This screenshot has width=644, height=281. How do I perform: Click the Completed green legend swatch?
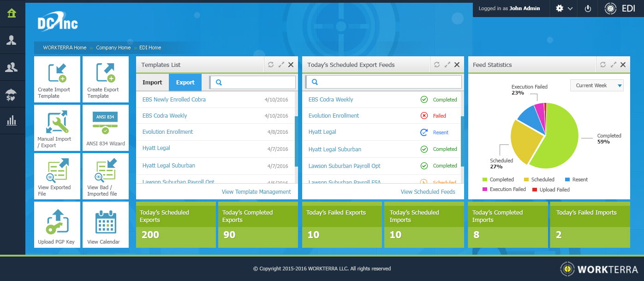[x=485, y=179]
